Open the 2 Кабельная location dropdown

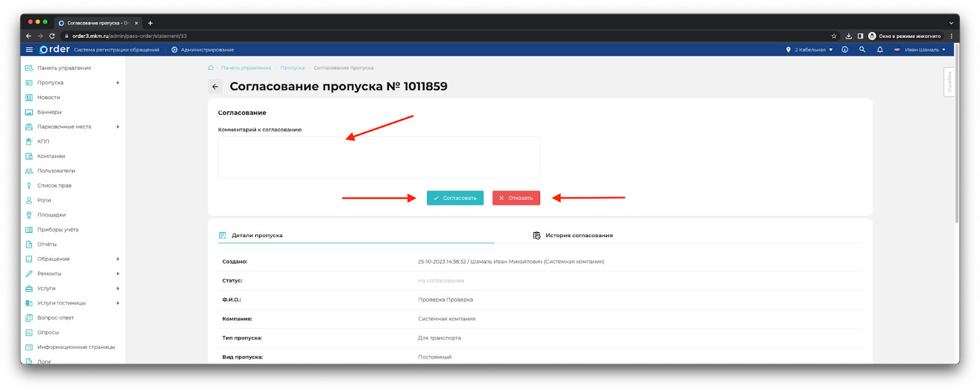click(810, 50)
